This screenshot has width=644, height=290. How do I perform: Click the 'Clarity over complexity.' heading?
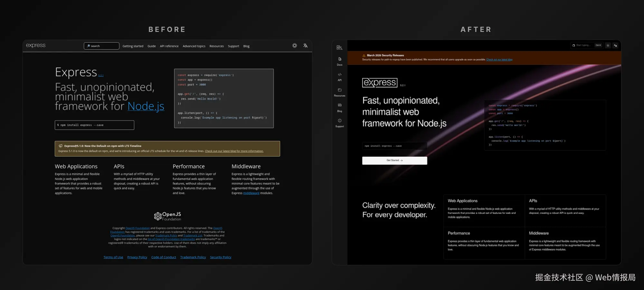pyautogui.click(x=399, y=206)
